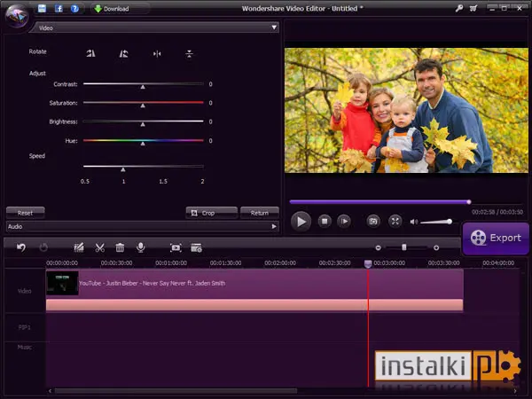532x399 pixels.
Task: Click the Power Tool icon left of the storyboard icon
Action: [176, 248]
